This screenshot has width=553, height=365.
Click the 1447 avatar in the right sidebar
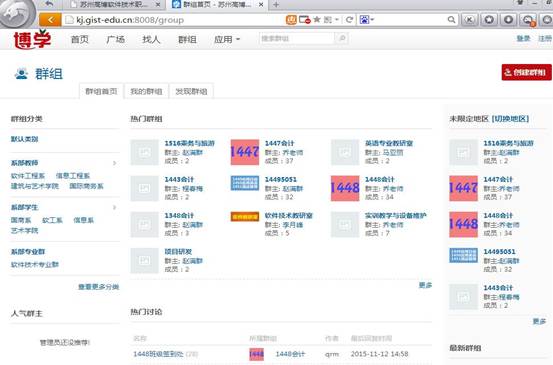coord(463,188)
